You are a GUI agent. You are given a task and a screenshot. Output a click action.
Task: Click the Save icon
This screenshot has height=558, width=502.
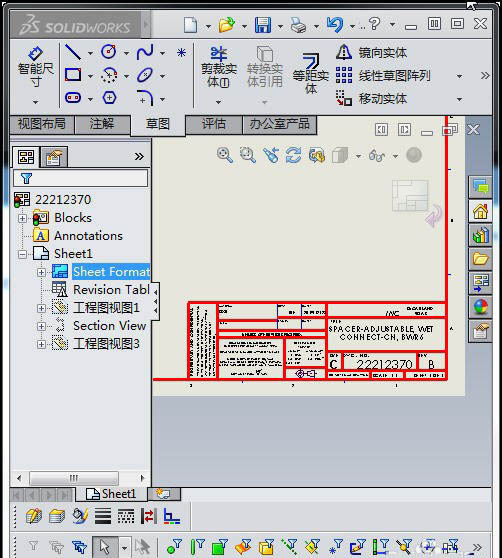263,25
